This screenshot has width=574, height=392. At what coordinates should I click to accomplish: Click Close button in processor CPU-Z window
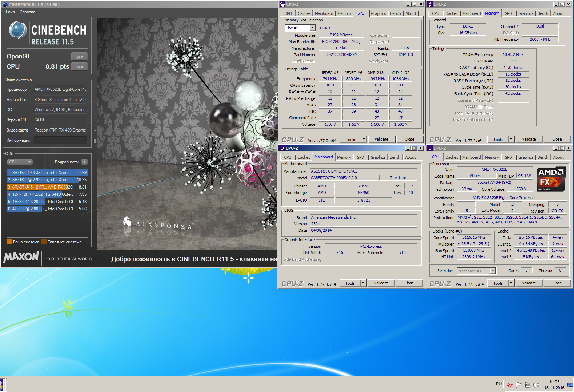click(557, 283)
